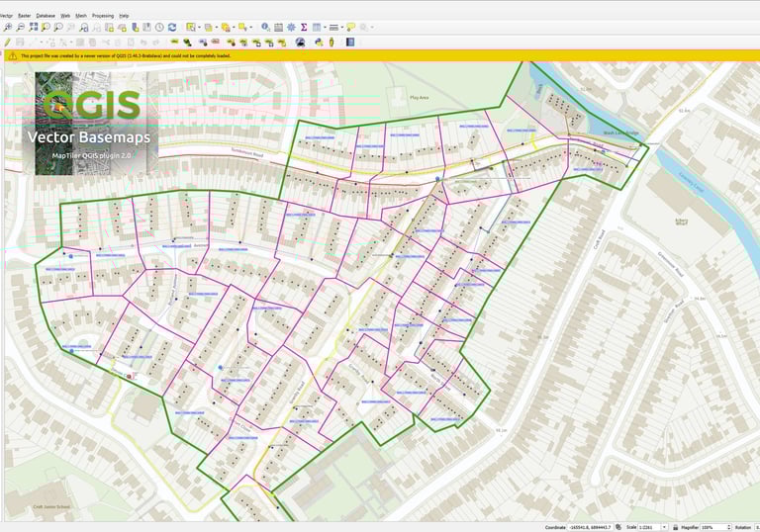The width and height of the screenshot is (760, 532).
Task: Click Zoom Full extent icon
Action: [33, 27]
